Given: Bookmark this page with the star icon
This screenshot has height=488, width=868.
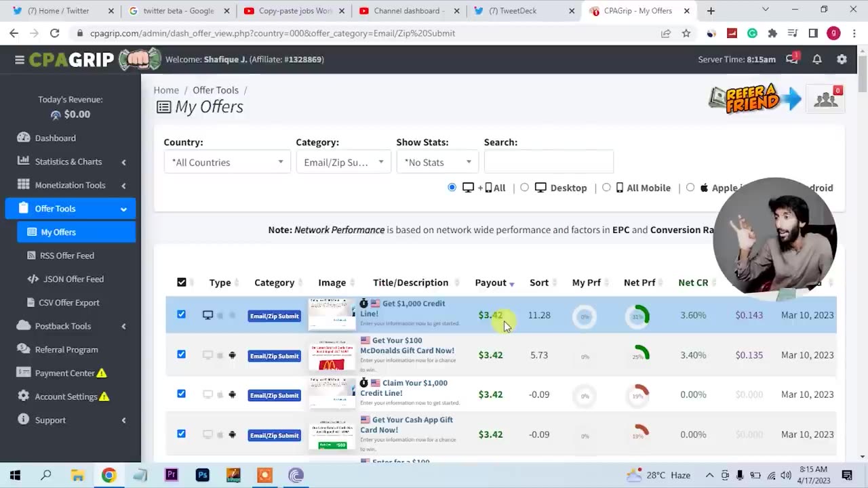Looking at the screenshot, I should [686, 33].
